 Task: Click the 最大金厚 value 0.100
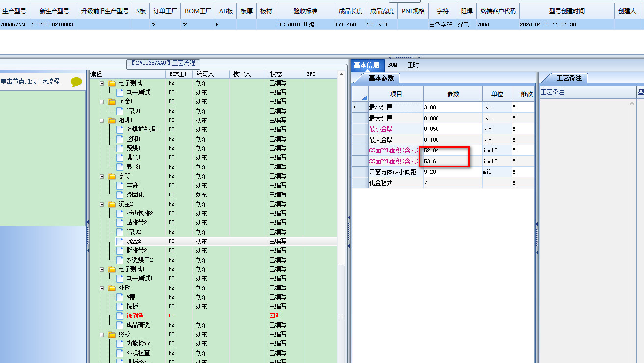pos(453,140)
